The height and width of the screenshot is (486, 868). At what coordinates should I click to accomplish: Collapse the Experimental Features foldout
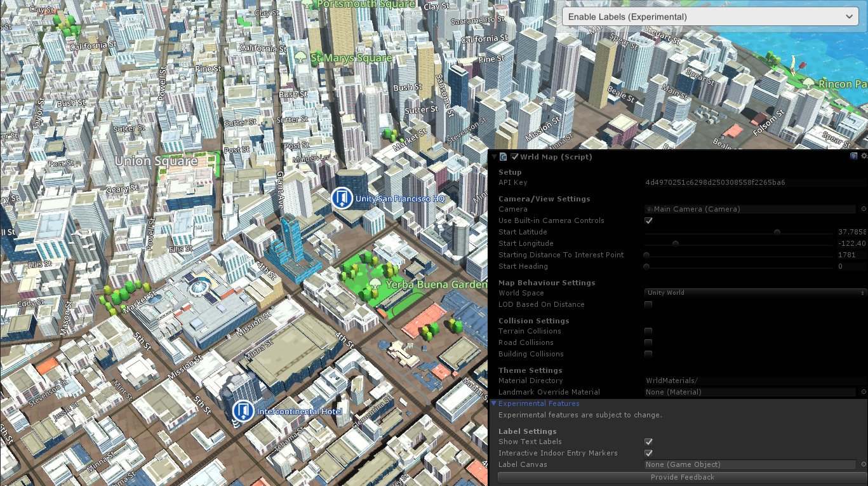pos(494,403)
